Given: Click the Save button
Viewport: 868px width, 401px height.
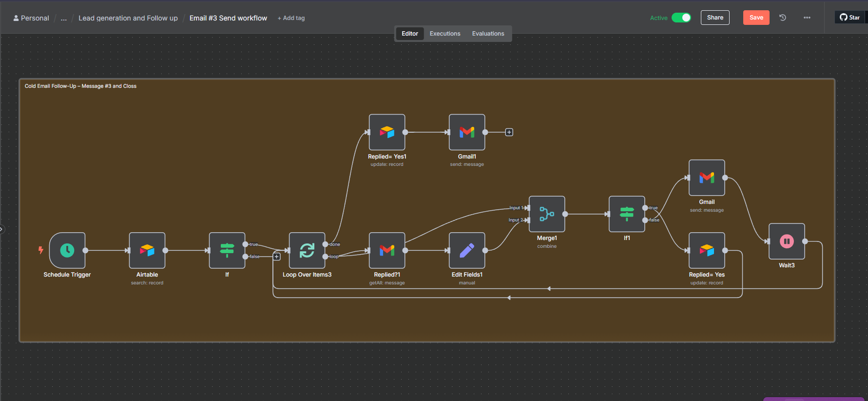Looking at the screenshot, I should (x=756, y=18).
